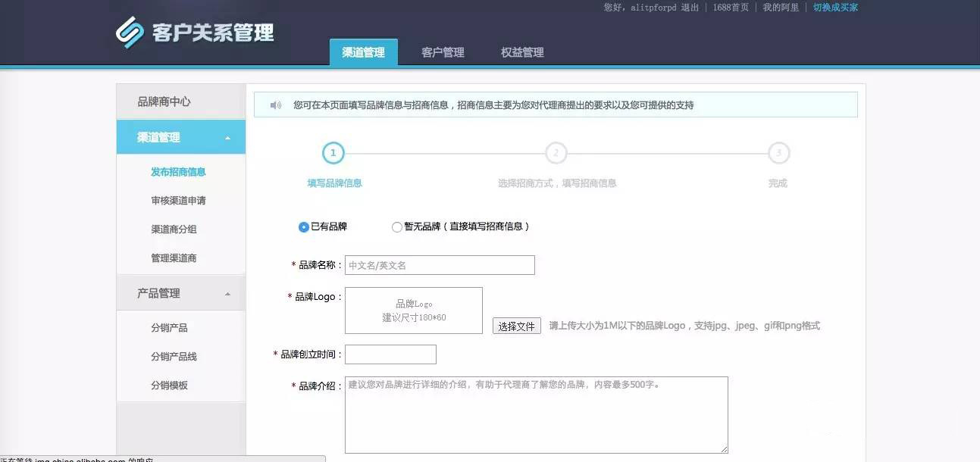Switch to the 客户管理 top tab
The image size is (980, 462).
pyautogui.click(x=443, y=52)
